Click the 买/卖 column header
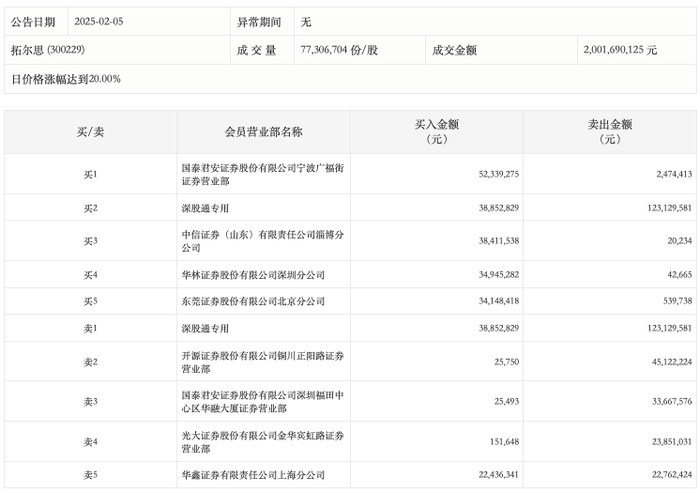 click(90, 132)
